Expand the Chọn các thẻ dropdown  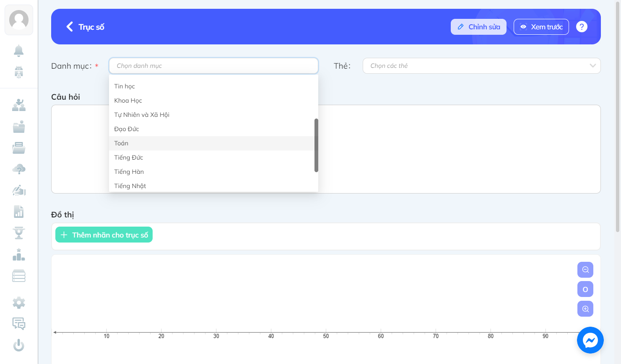(481, 66)
